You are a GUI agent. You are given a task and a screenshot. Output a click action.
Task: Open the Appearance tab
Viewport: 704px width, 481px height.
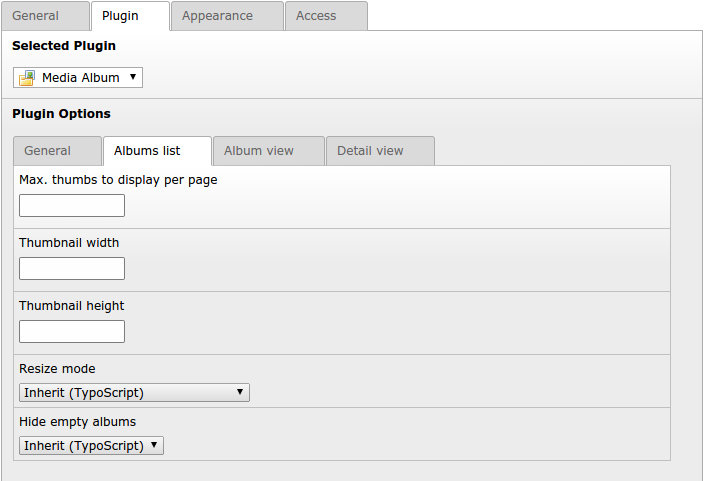217,16
